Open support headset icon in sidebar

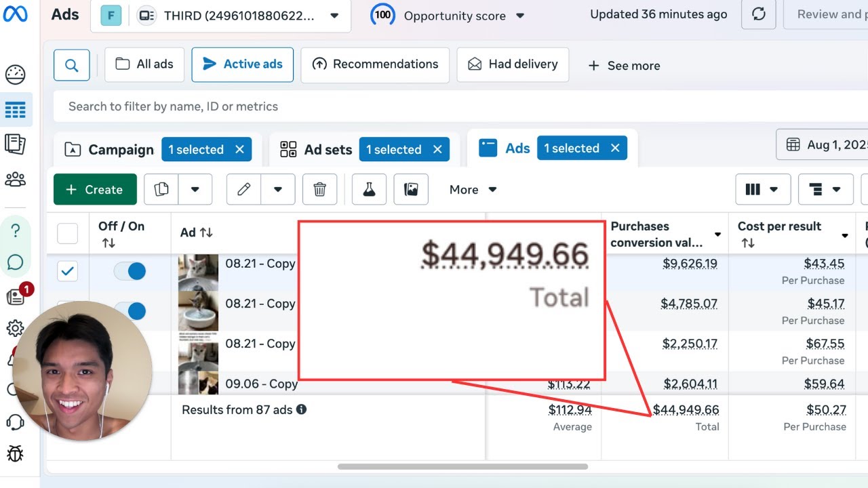click(x=15, y=422)
